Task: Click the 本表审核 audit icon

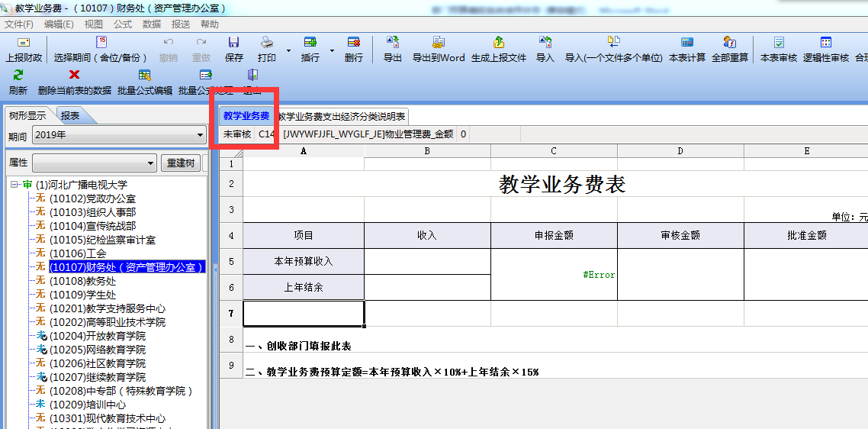Action: click(x=779, y=43)
